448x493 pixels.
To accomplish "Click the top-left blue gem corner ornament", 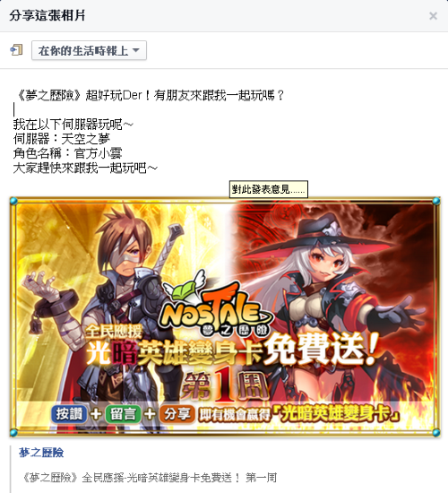I will [x=13, y=201].
